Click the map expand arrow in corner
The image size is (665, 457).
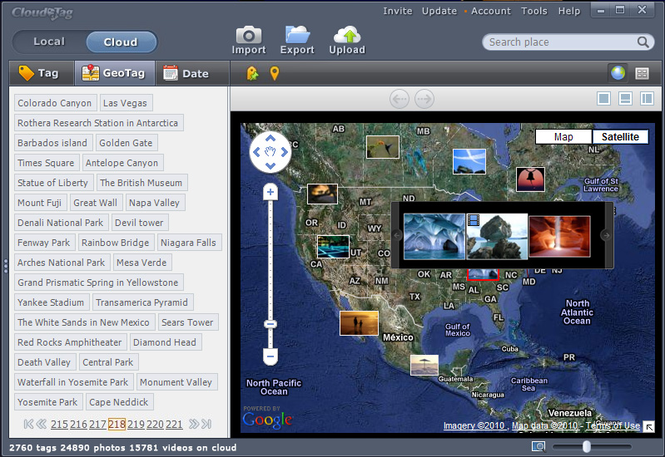tap(648, 426)
